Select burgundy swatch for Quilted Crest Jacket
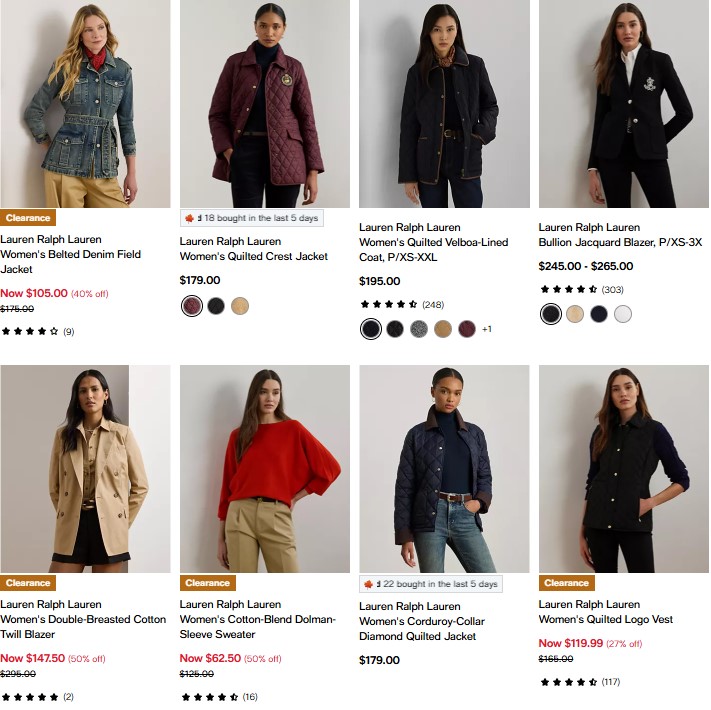Viewport: 711px width, 710px height. 192,306
